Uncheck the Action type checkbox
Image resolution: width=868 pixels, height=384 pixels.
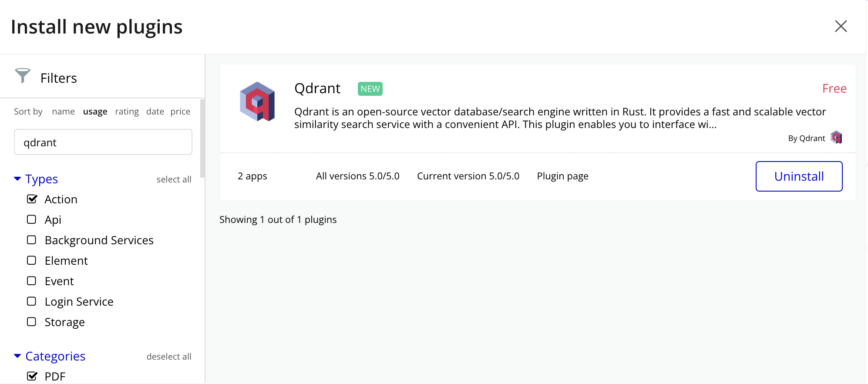click(32, 199)
